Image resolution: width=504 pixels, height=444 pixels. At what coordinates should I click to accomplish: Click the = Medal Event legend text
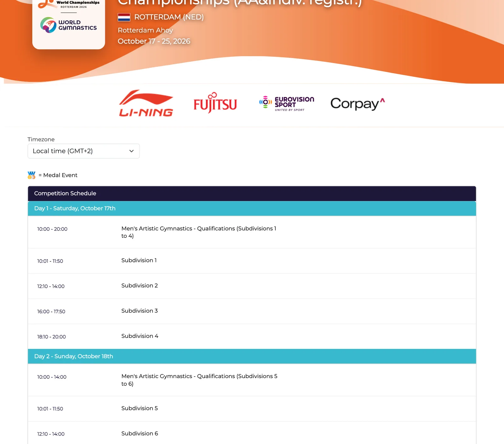(58, 175)
